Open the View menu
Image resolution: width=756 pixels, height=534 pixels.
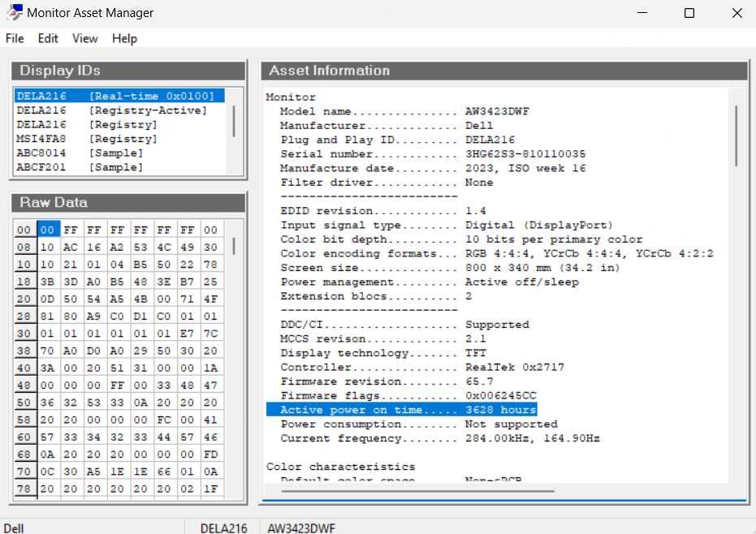click(84, 39)
